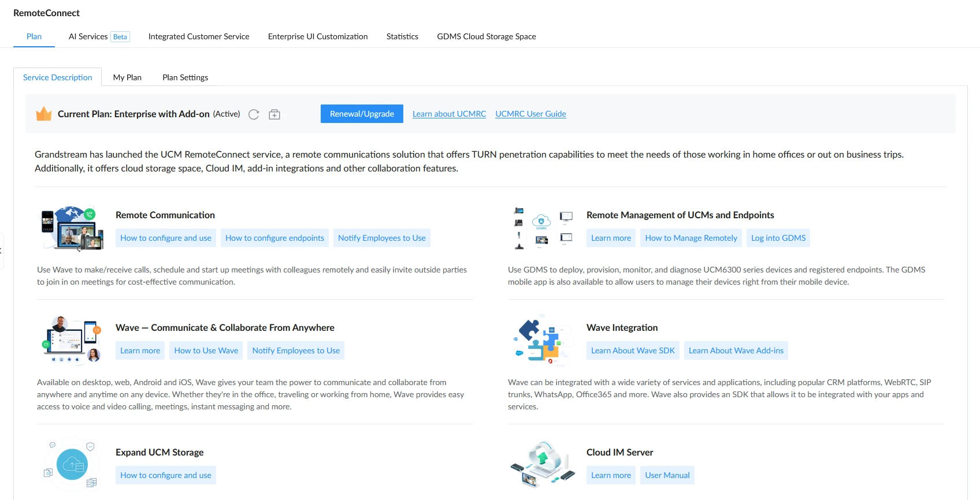
Task: Click the Expand UCM Storage cloud illustration
Action: [x=72, y=465]
